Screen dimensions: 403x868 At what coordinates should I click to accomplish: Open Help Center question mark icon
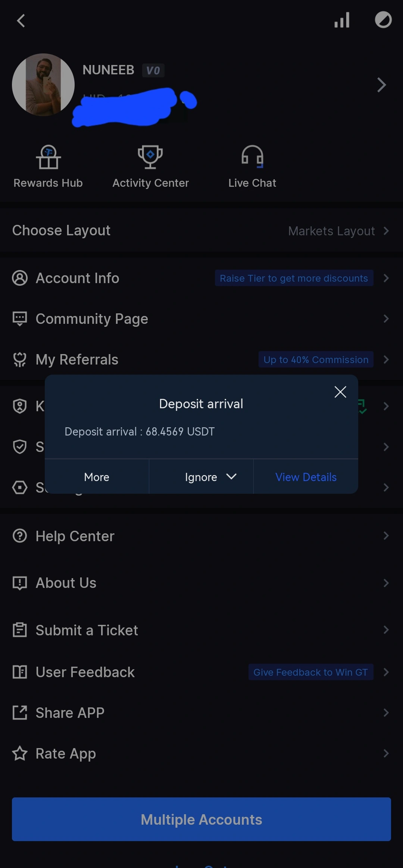[20, 536]
